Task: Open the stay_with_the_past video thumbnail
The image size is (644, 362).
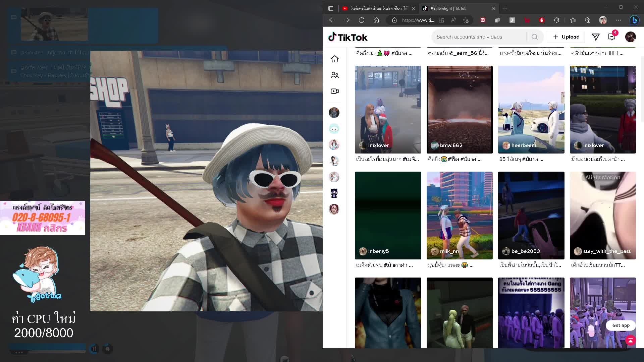Action: [x=603, y=215]
